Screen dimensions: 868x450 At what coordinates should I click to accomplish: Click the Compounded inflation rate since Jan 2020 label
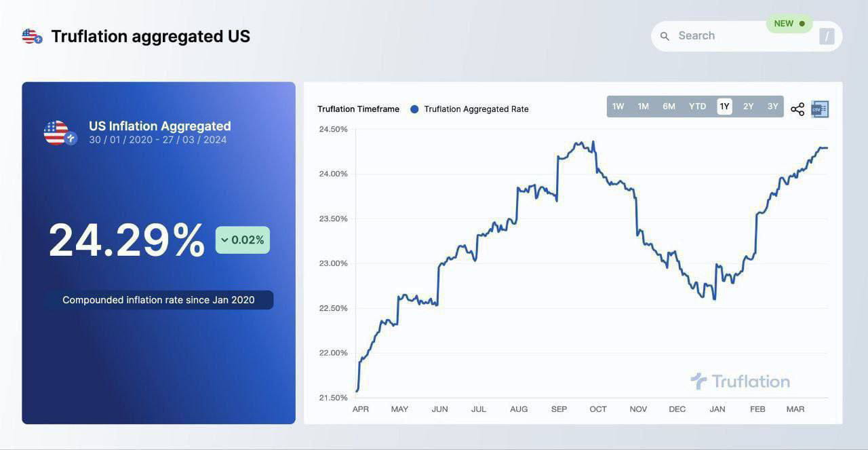coord(159,299)
